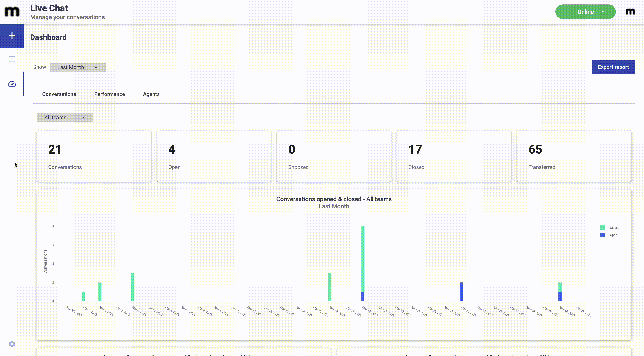
Task: Click the Export report button
Action: coord(613,67)
